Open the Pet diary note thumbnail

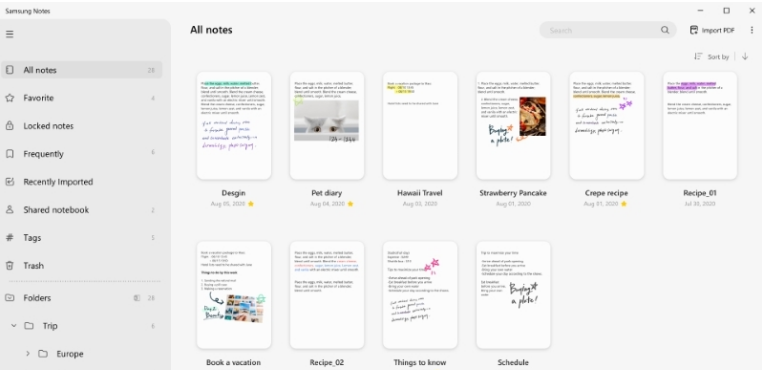click(327, 126)
